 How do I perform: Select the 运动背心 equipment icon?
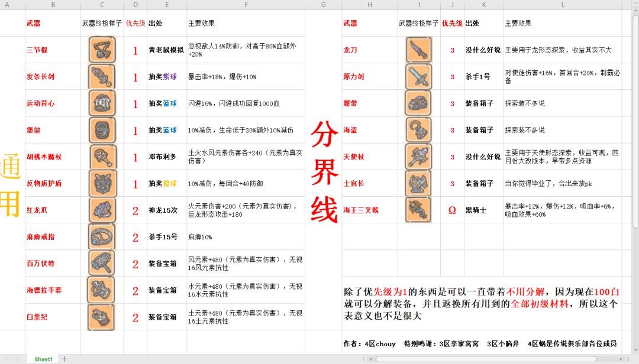point(102,103)
